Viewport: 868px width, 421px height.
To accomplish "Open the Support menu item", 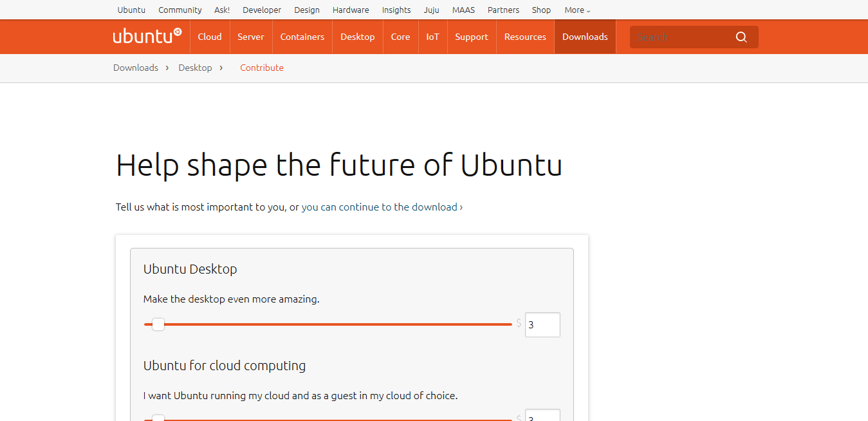I will pos(472,37).
